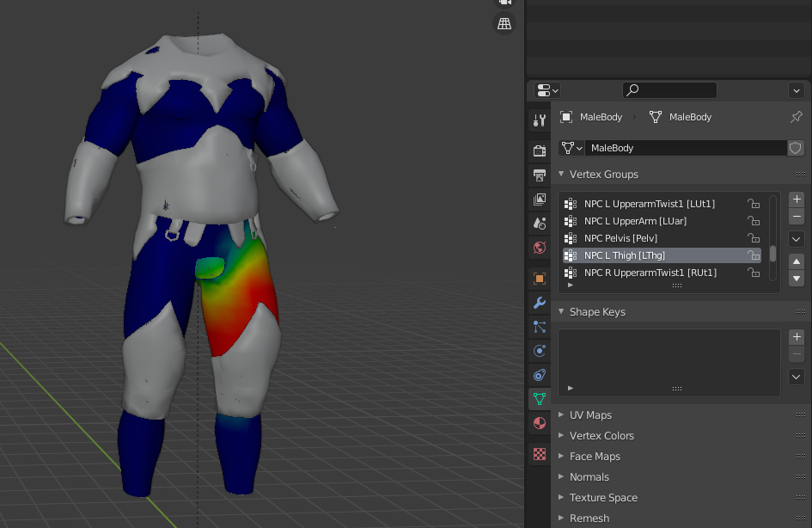The height and width of the screenshot is (528, 812).
Task: Toggle fake user shield for MaleBody mesh
Action: click(796, 148)
